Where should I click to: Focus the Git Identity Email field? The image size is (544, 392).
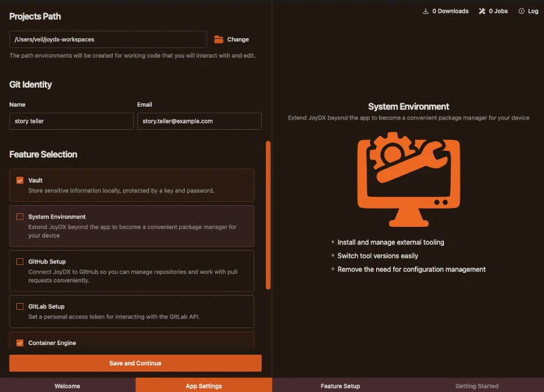(199, 121)
